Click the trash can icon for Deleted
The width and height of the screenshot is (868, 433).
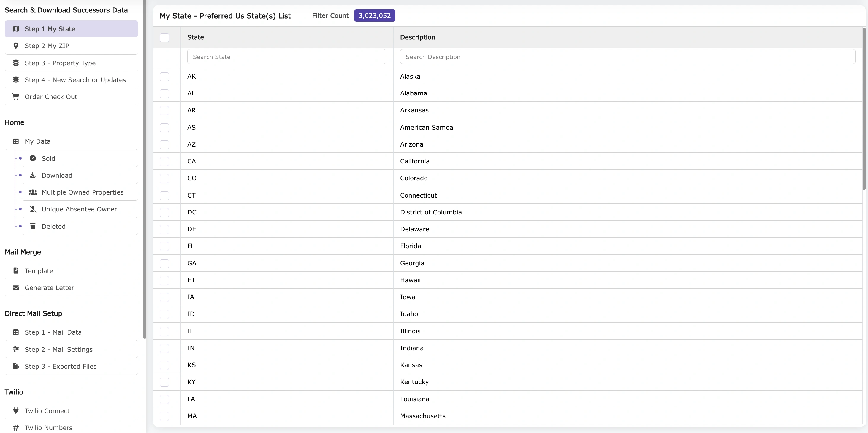[33, 226]
